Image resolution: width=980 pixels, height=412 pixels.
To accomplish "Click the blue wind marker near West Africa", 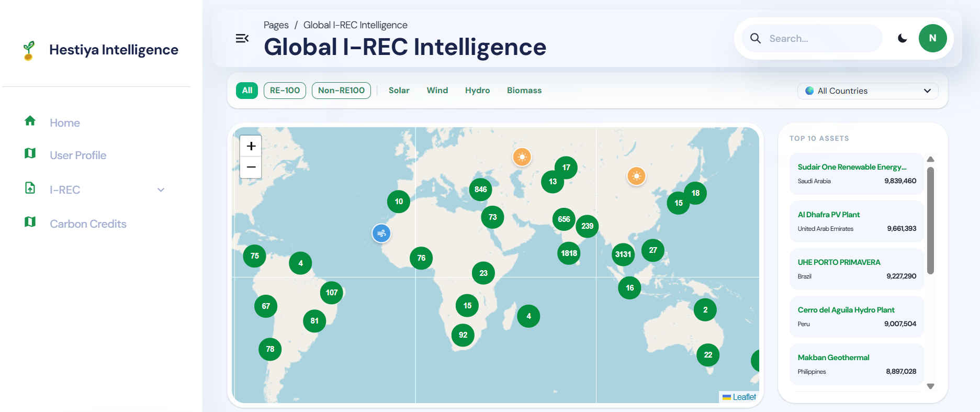I will tap(381, 233).
